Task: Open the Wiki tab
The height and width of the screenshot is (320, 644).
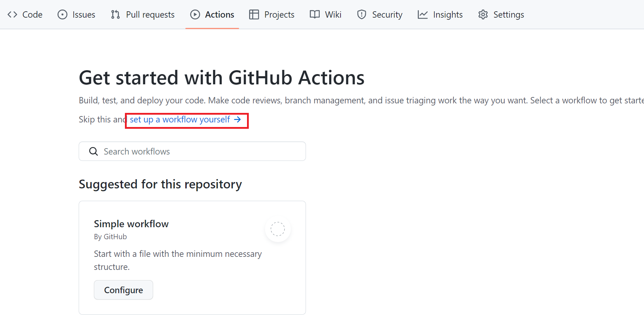Action: tap(325, 14)
